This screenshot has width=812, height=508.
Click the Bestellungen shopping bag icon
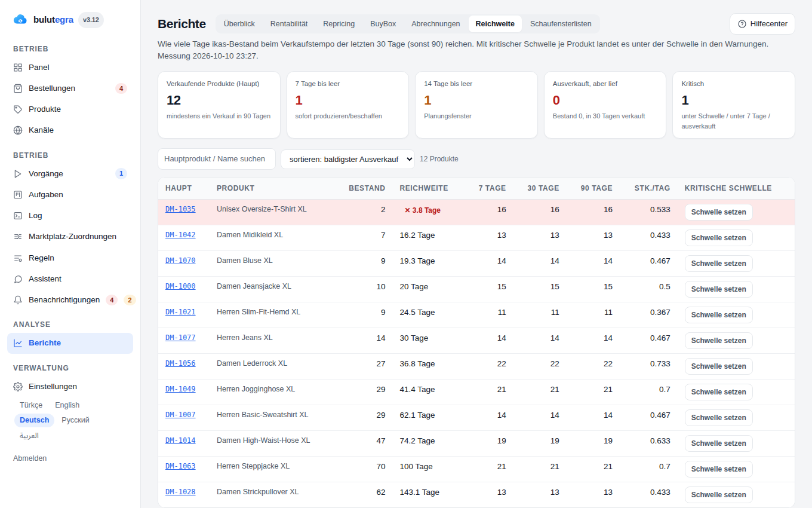click(18, 88)
